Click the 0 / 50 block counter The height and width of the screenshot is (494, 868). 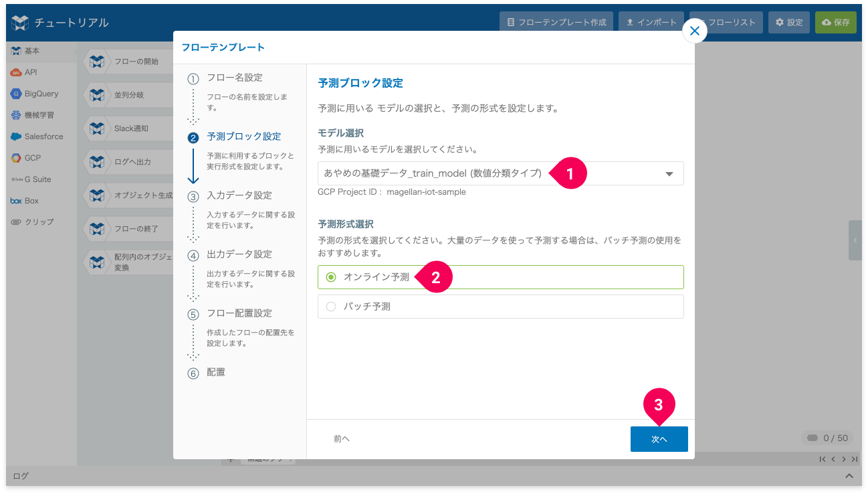coord(828,438)
